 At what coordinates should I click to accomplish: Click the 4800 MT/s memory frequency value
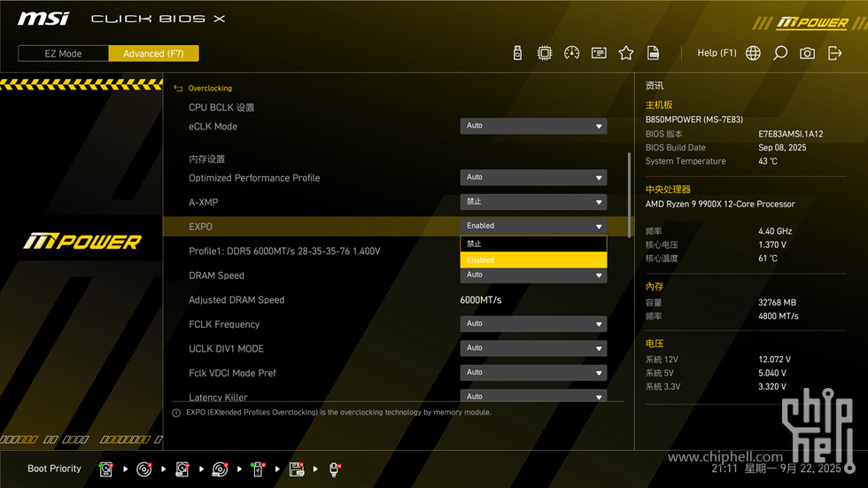point(779,316)
